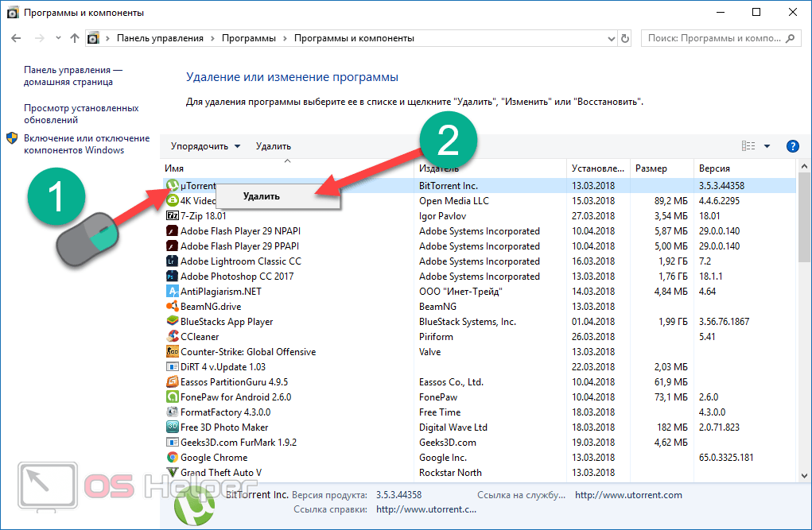Select the 3.56.76.1867 version cell
This screenshot has width=812, height=530.
click(724, 321)
